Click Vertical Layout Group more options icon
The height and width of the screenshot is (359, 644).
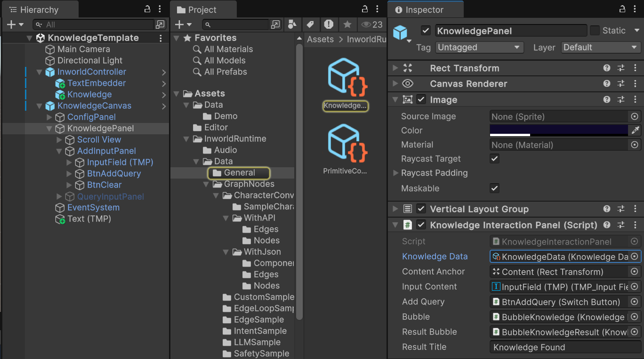pyautogui.click(x=635, y=209)
